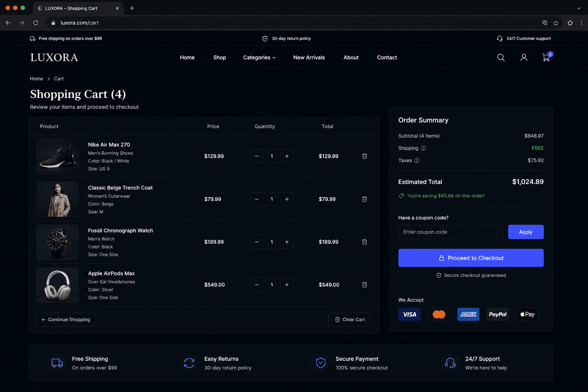Click Proceed to Checkout

471,258
